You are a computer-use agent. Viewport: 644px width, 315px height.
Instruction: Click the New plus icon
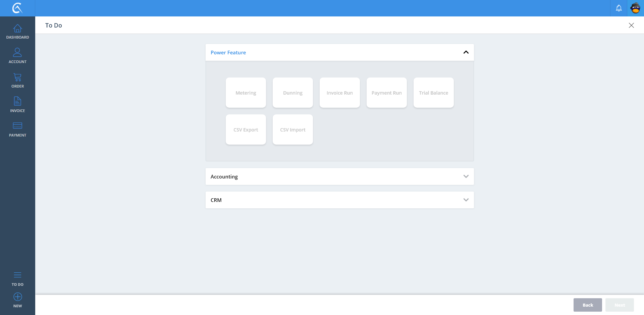pyautogui.click(x=17, y=297)
